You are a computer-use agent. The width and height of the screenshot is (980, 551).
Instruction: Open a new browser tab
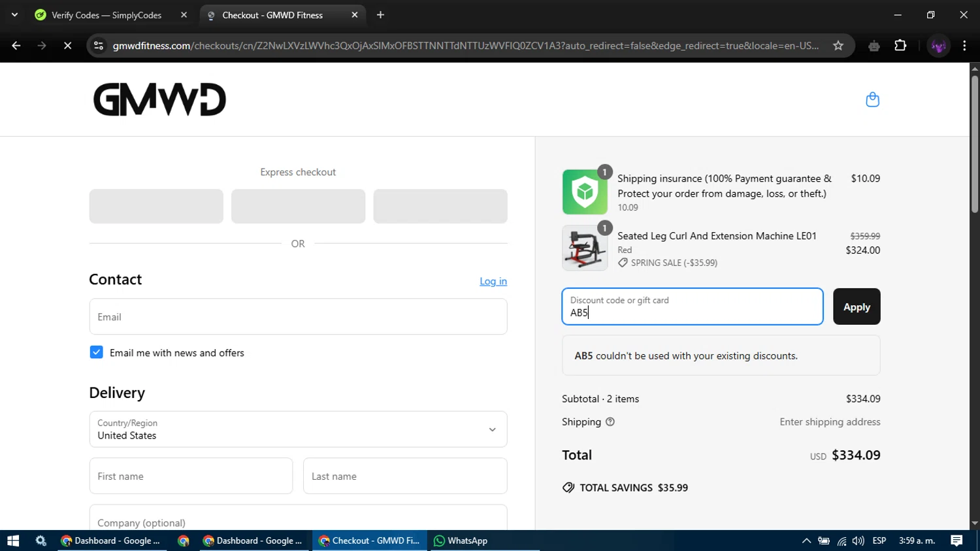[381, 14]
